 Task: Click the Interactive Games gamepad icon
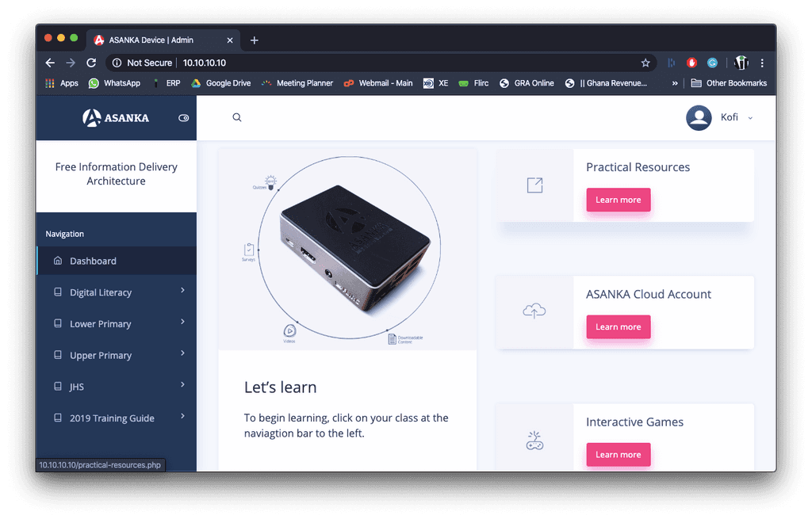pyautogui.click(x=534, y=441)
